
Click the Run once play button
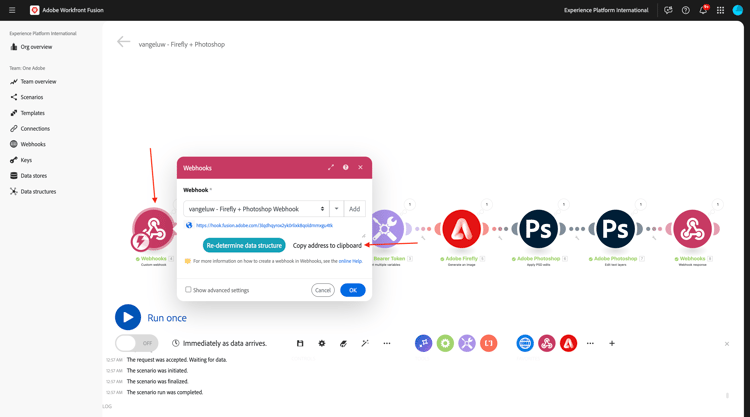pyautogui.click(x=128, y=318)
